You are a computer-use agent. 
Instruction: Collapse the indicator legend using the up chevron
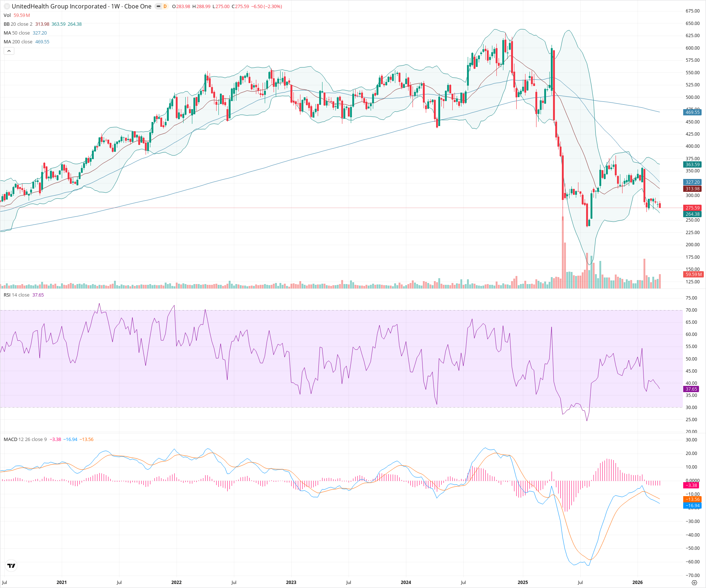coord(8,51)
